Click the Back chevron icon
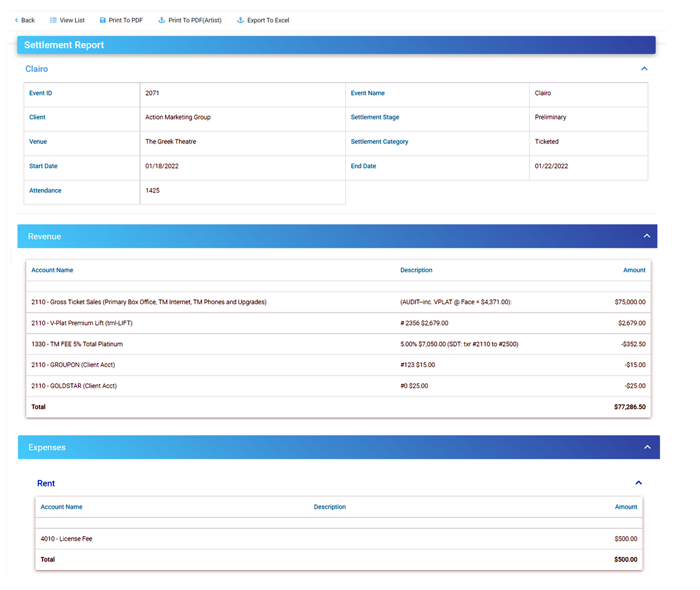 pos(15,20)
